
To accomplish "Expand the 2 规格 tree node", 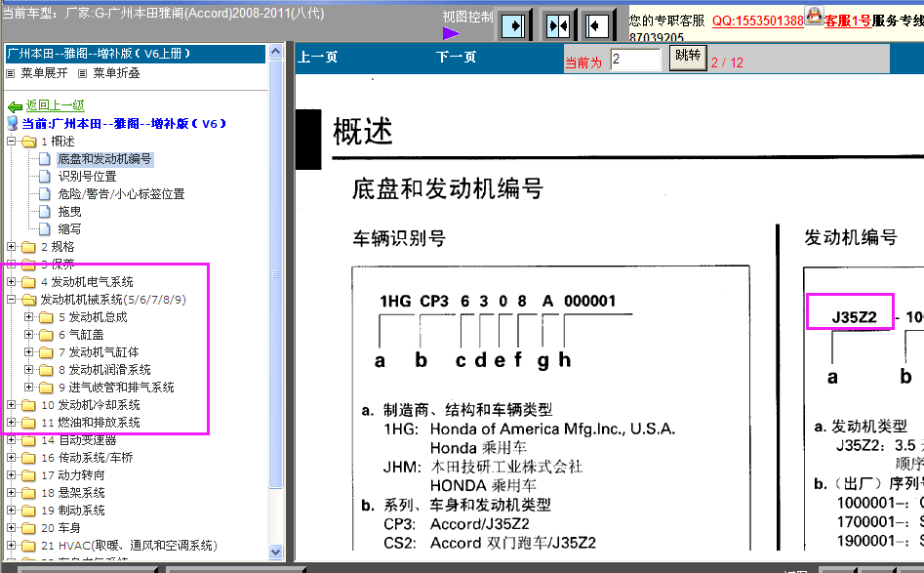I will click(11, 246).
